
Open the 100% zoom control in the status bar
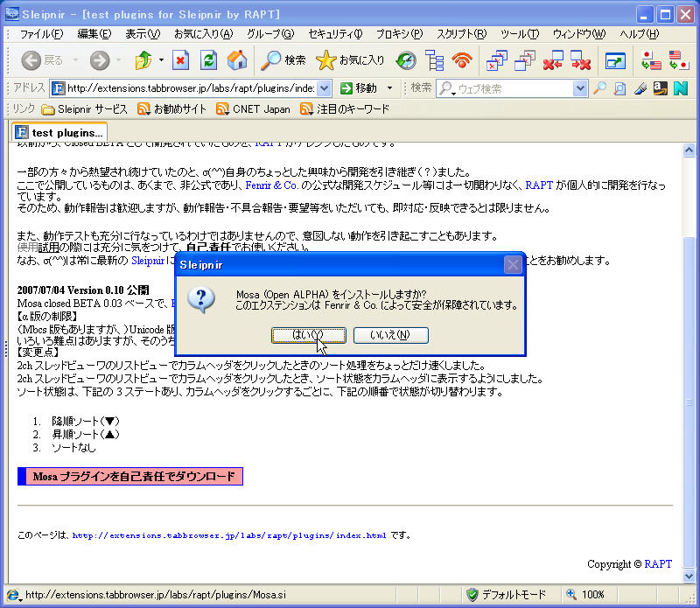pyautogui.click(x=584, y=595)
